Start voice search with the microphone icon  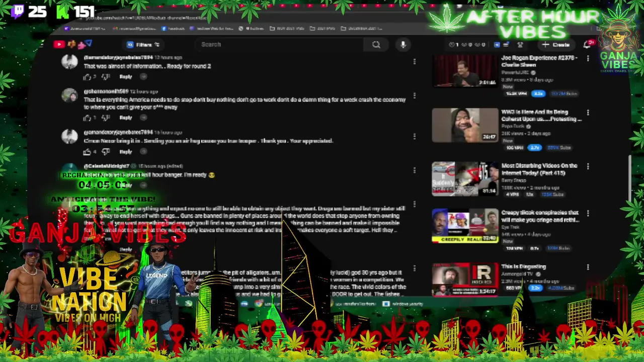click(x=403, y=45)
